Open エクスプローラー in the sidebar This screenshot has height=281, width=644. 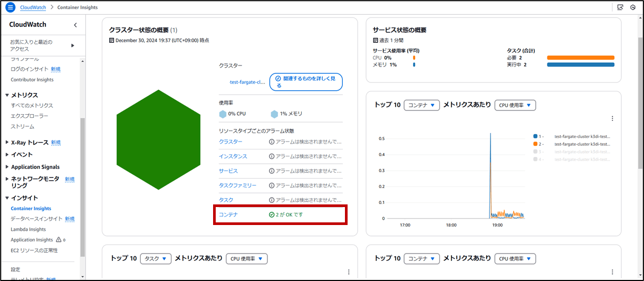30,116
